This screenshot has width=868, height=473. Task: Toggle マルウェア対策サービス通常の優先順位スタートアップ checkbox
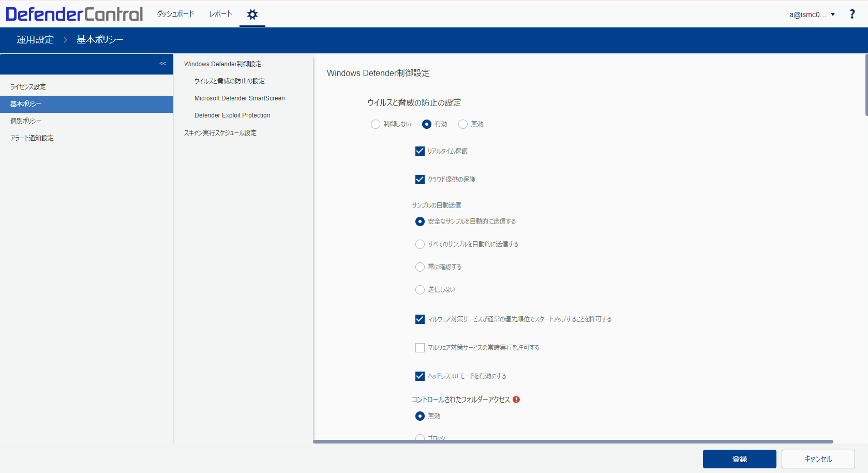[420, 319]
